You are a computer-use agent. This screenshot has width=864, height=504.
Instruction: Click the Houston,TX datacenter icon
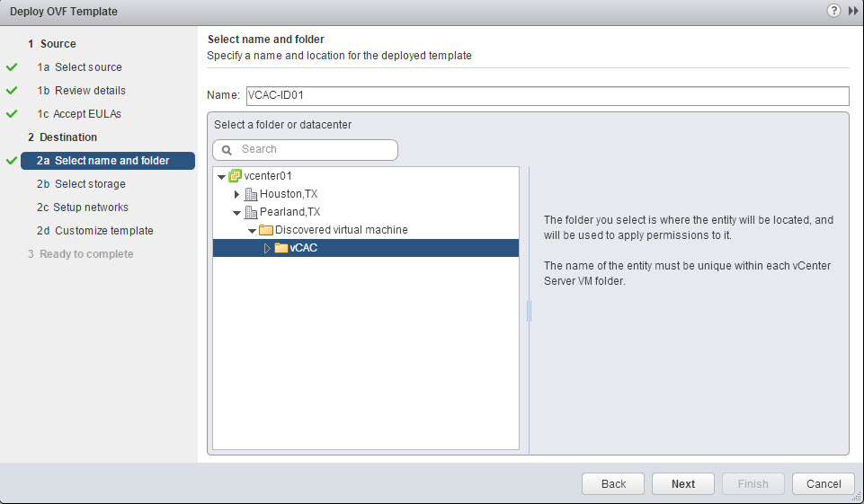click(251, 194)
